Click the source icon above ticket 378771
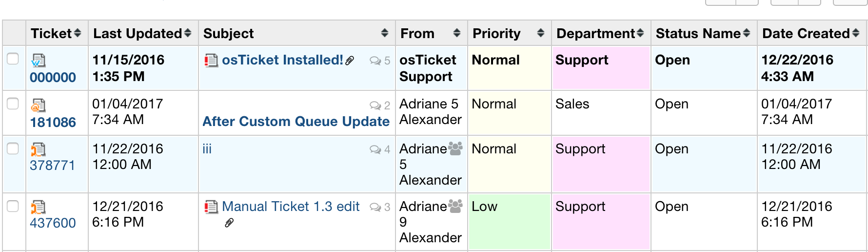 pyautogui.click(x=38, y=149)
